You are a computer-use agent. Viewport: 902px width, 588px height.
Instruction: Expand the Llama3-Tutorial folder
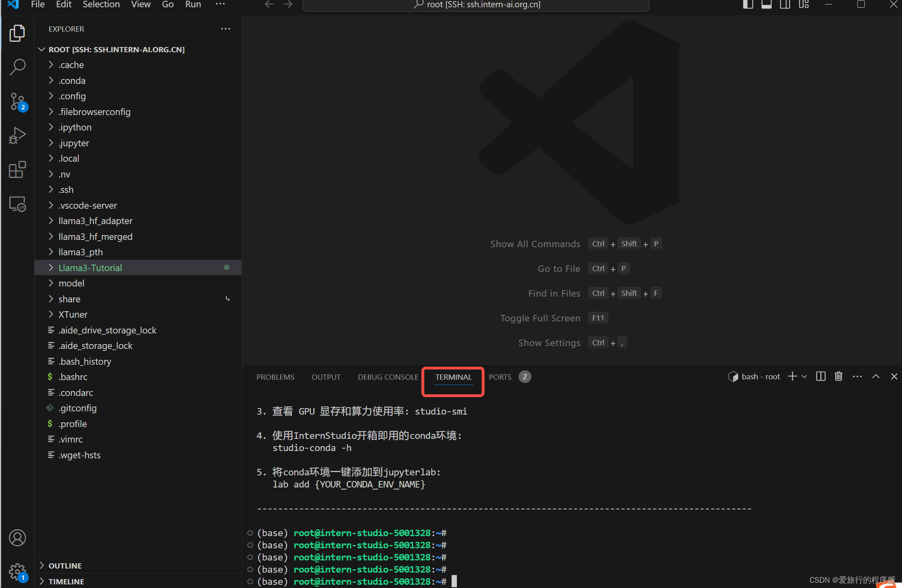pos(138,268)
